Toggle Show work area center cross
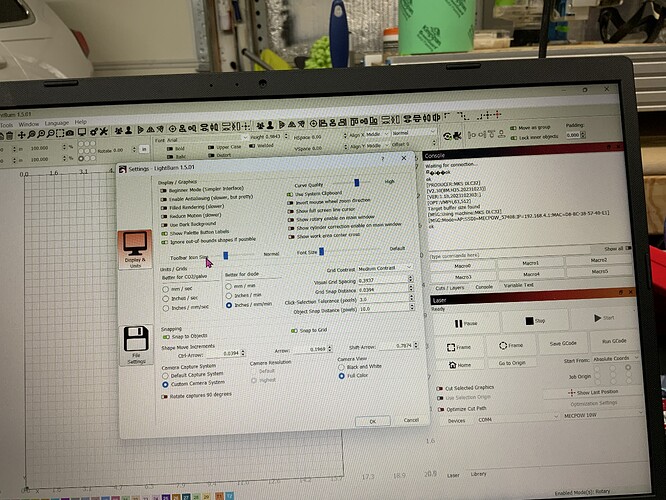Screen dimensions: 666x500 [x=291, y=236]
